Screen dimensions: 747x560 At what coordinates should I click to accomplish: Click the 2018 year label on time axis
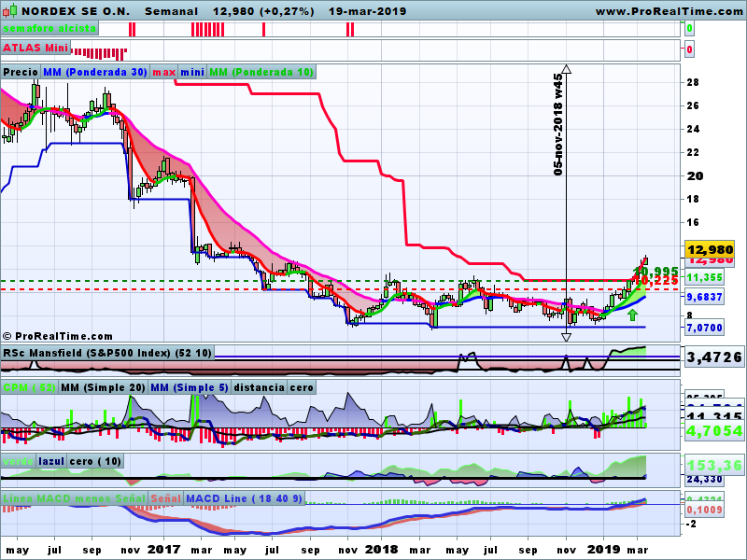pos(381,549)
